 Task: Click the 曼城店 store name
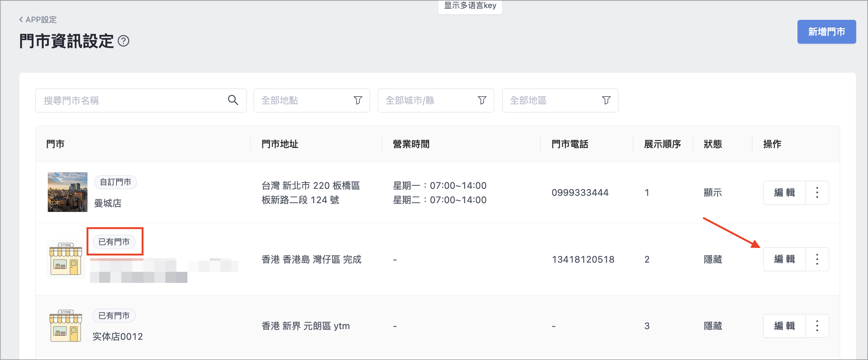click(x=108, y=203)
